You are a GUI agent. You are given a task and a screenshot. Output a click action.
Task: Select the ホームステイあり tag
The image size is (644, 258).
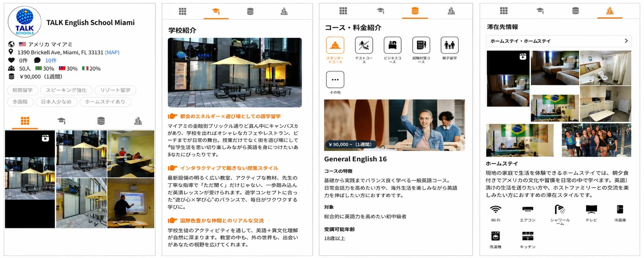point(105,102)
